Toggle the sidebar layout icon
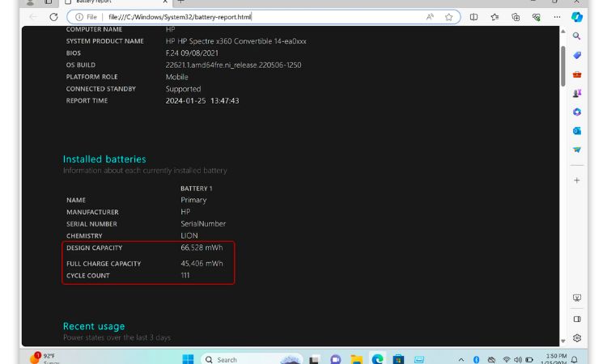607x364 pixels. (x=577, y=320)
